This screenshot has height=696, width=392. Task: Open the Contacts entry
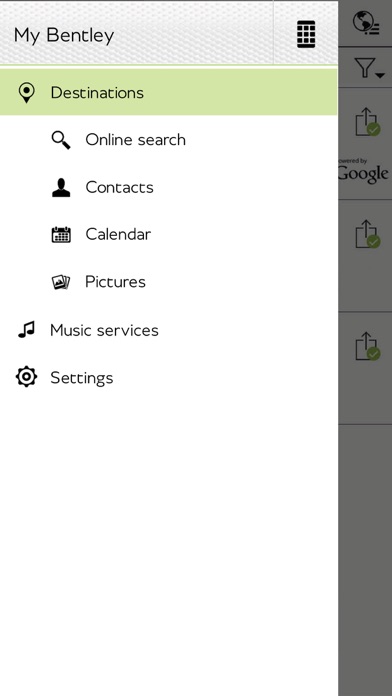[x=119, y=187]
